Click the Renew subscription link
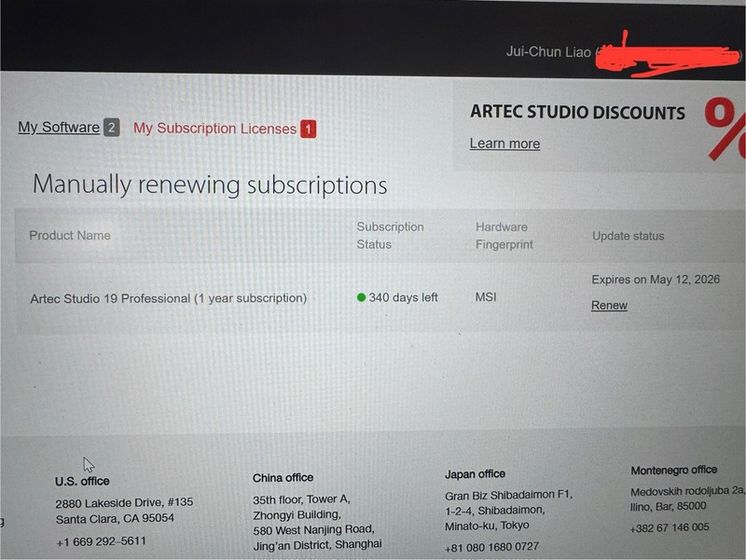746x560 pixels. (x=609, y=306)
